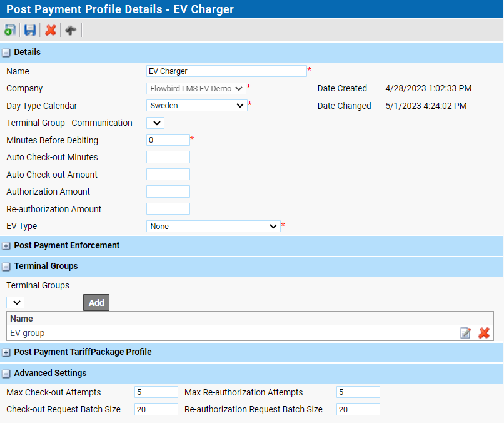This screenshot has width=504, height=423.
Task: Open the Company dropdown
Action: pyautogui.click(x=196, y=88)
